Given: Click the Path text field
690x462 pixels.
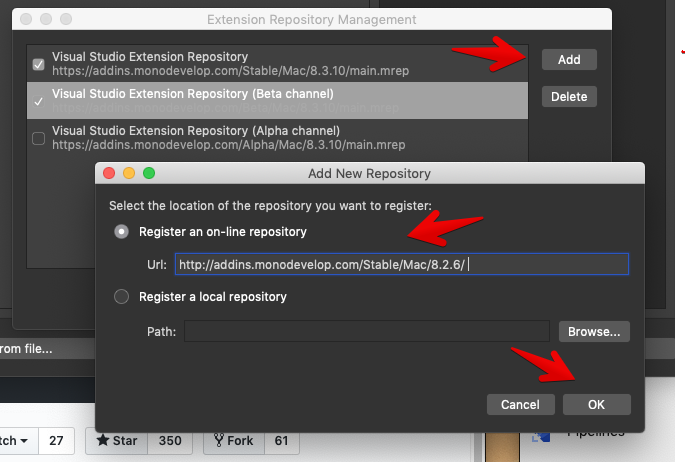Looking at the screenshot, I should click(x=366, y=331).
